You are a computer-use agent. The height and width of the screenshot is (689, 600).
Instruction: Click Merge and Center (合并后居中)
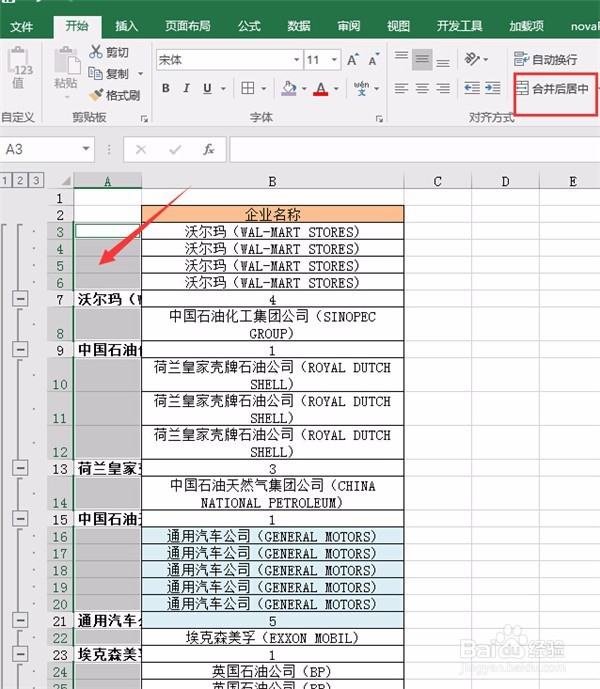coord(552,89)
